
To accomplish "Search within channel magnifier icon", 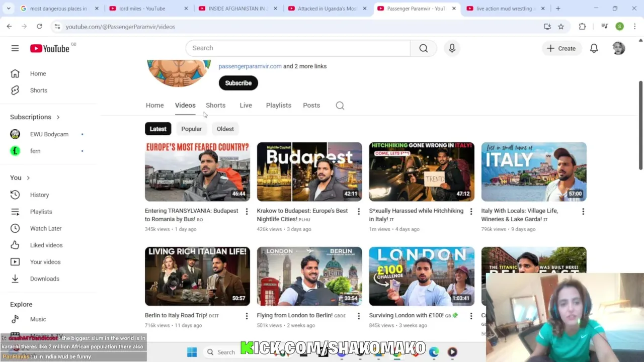I will [340, 106].
